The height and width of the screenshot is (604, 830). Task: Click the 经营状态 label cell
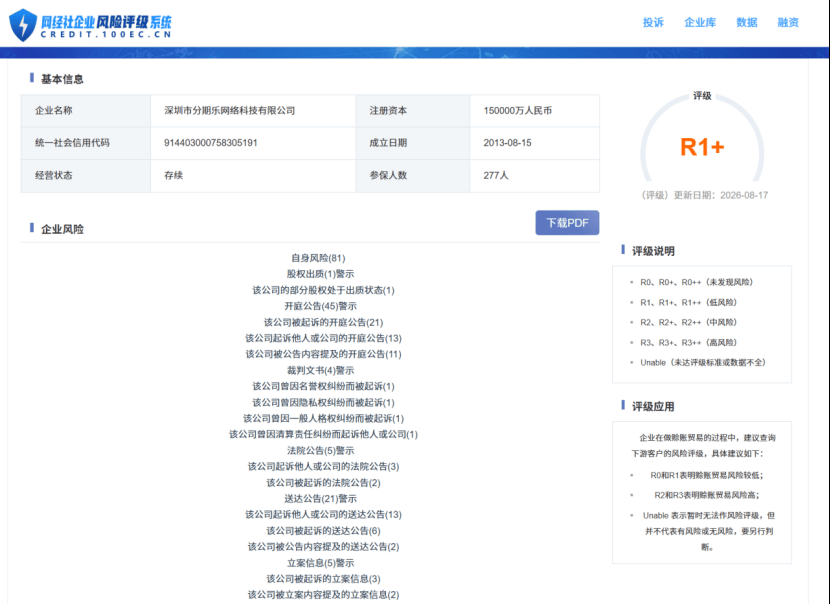(x=86, y=176)
